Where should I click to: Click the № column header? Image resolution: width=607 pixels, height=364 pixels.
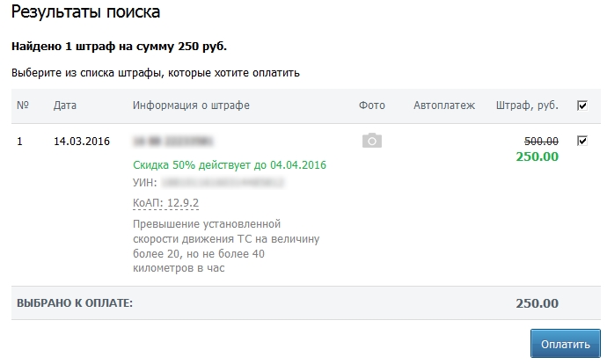23,106
